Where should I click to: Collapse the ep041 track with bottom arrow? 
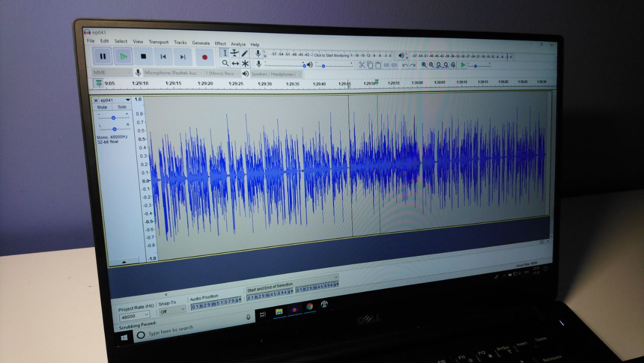point(124,261)
